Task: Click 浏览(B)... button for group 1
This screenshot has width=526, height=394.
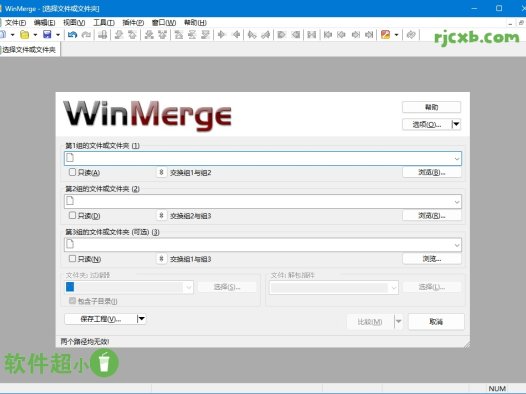Action: tap(432, 172)
